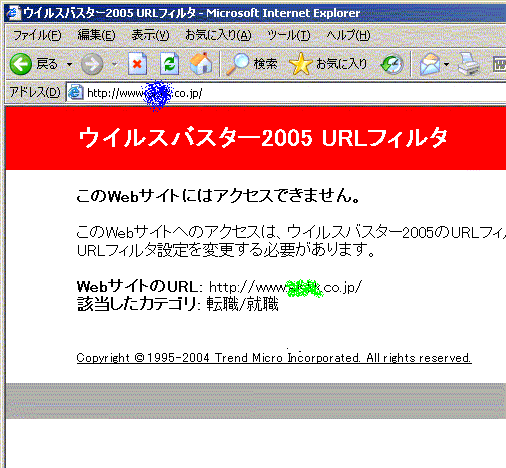Expand the Back button history dropdown arrow
This screenshot has height=468, width=506.
coord(69,64)
